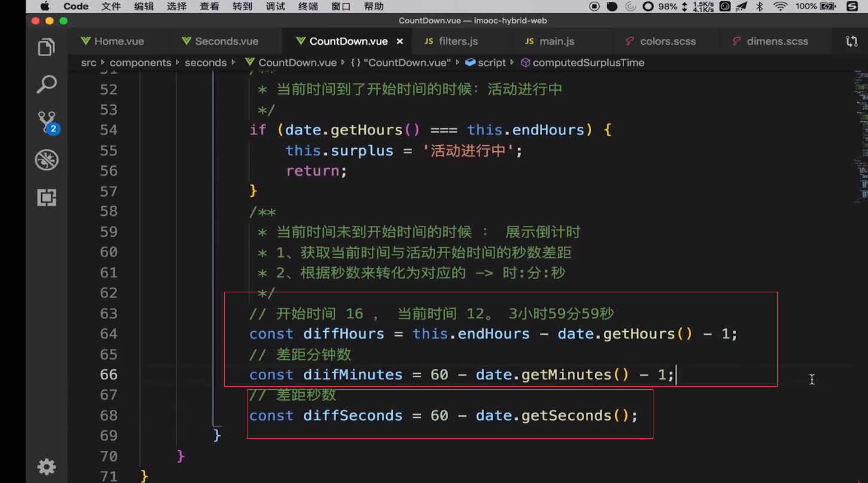The width and height of the screenshot is (868, 483).
Task: Click the diffHours variable name
Action: (344, 334)
